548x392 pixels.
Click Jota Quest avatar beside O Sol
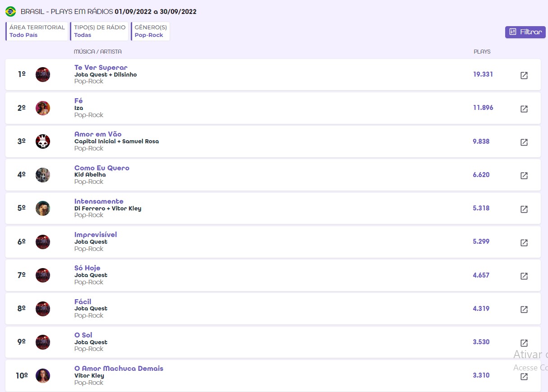point(43,342)
